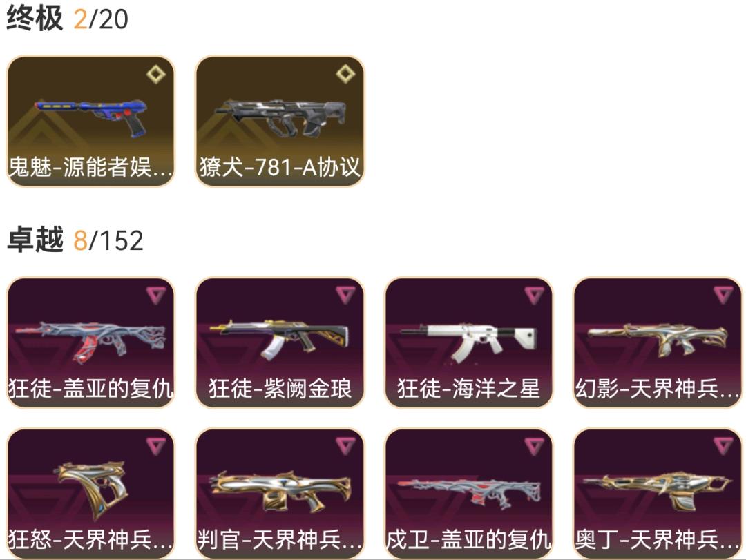Choose the 幻影-天界神兵 skin card
746x560 pixels.
(658, 342)
